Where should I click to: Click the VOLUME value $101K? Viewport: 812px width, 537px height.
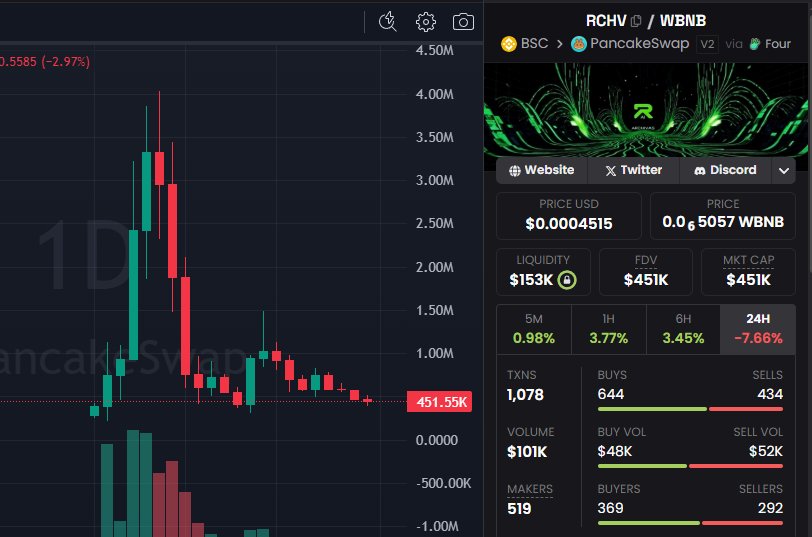(527, 452)
